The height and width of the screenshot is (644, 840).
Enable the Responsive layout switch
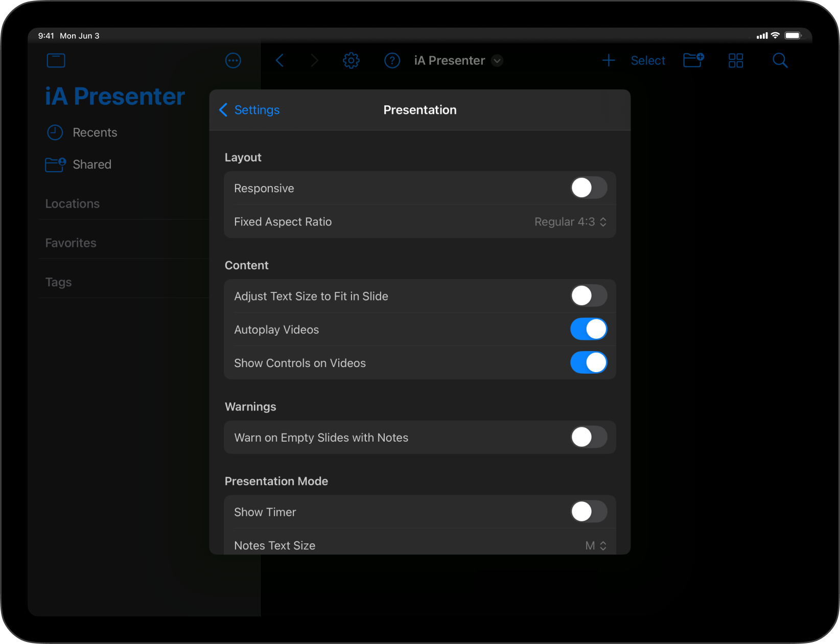589,188
